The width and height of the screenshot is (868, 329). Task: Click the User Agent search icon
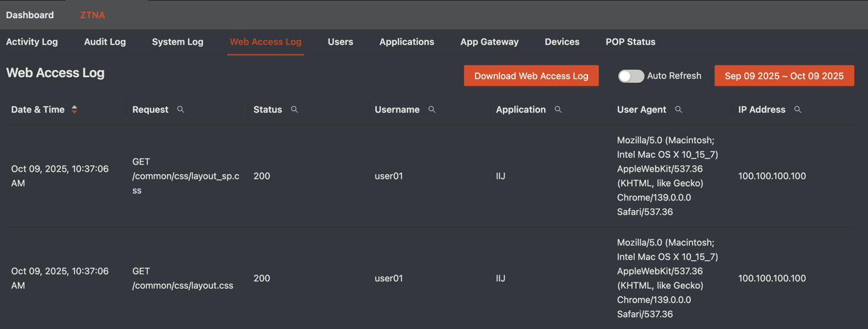[679, 109]
